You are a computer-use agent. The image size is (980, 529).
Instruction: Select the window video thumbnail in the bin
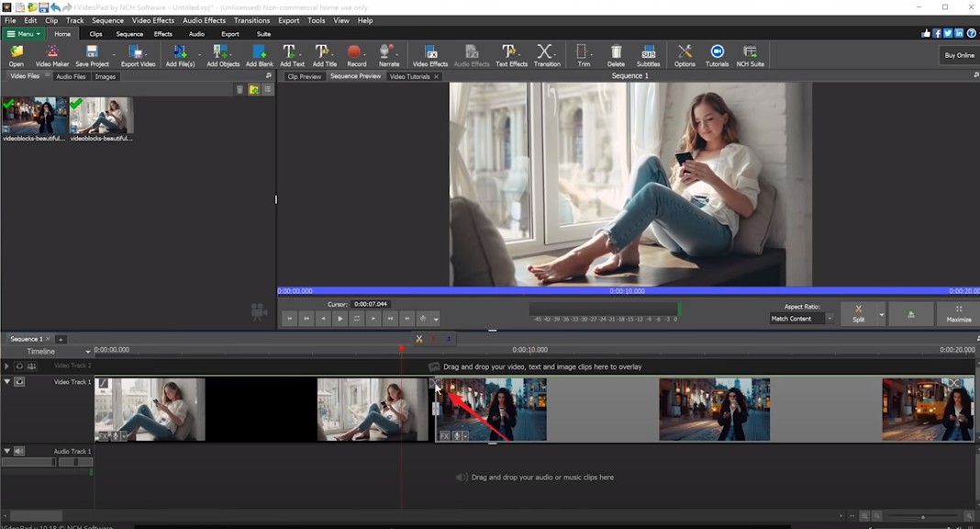tap(101, 116)
